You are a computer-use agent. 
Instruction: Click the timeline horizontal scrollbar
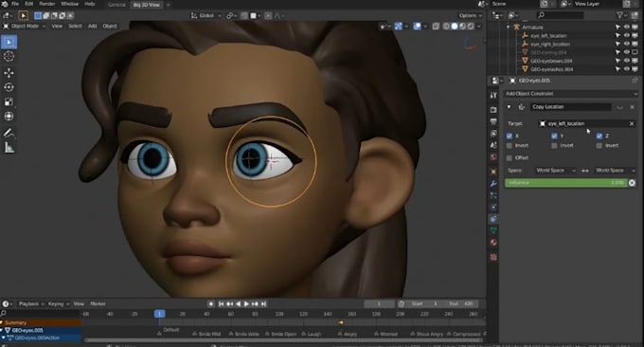coord(283,340)
